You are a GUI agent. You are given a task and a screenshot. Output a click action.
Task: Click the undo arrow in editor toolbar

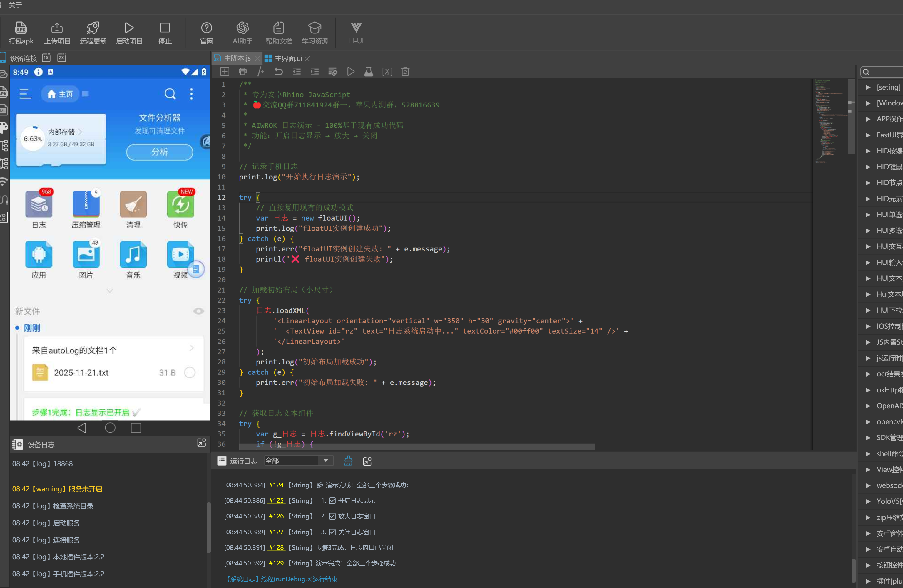coord(278,72)
